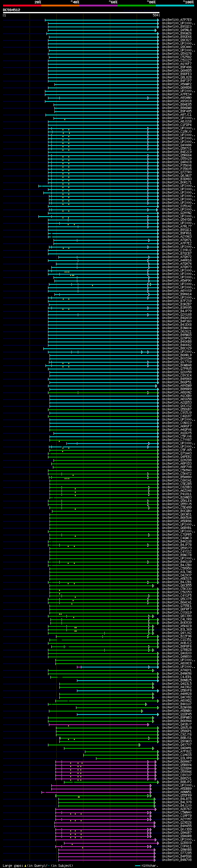Image resolution: width=197 pixels, height=868 pixels.
Task: Select the UniRef100_C1MPT9 label
Action: [x=177, y=816]
